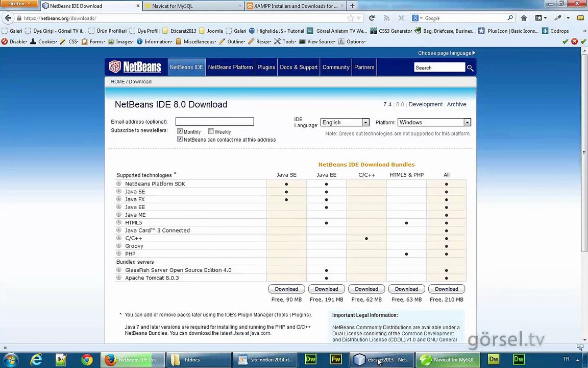The height and width of the screenshot is (368, 588).
Task: Open the Firefox menu button
Action: point(19,4)
